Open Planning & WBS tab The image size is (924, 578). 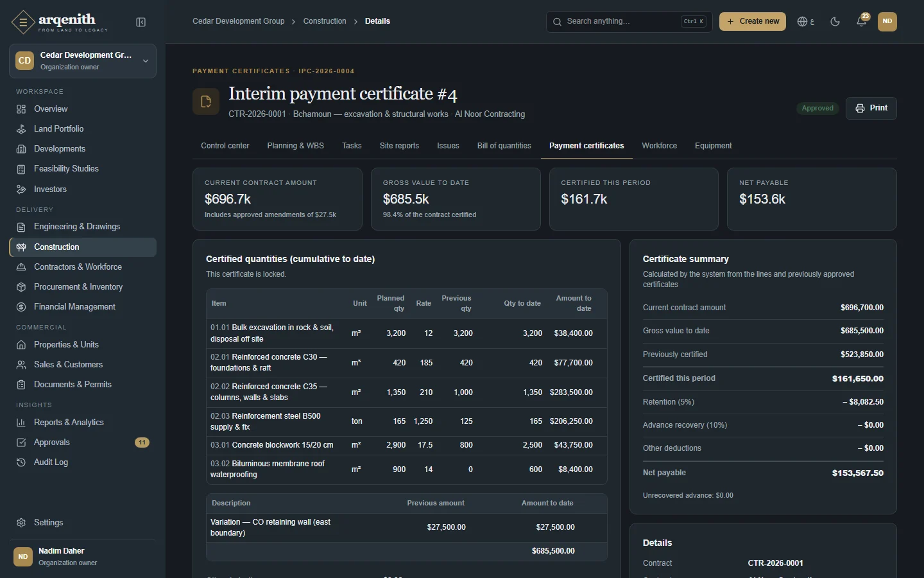click(295, 146)
